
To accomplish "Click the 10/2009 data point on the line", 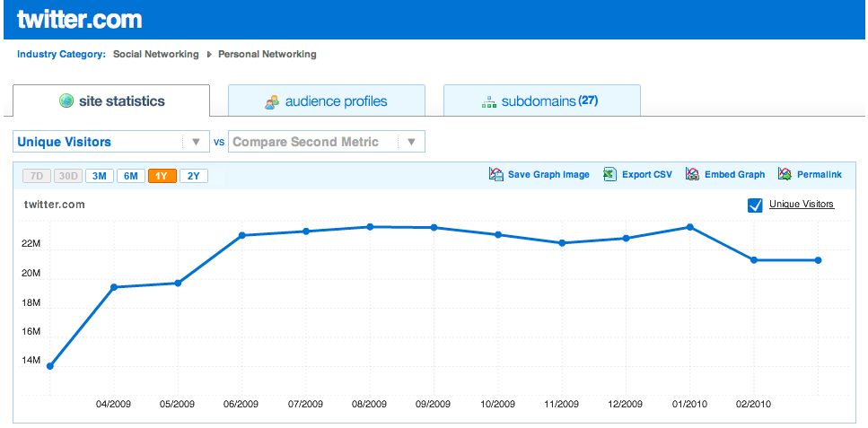I will coord(497,235).
